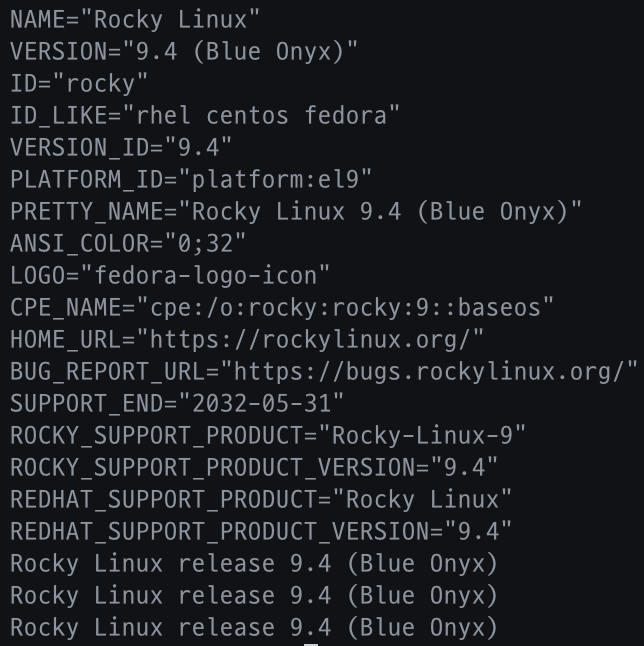Click the LOGO="fedora-logo-icon" line
This screenshot has height=646, width=644.
[170, 275]
